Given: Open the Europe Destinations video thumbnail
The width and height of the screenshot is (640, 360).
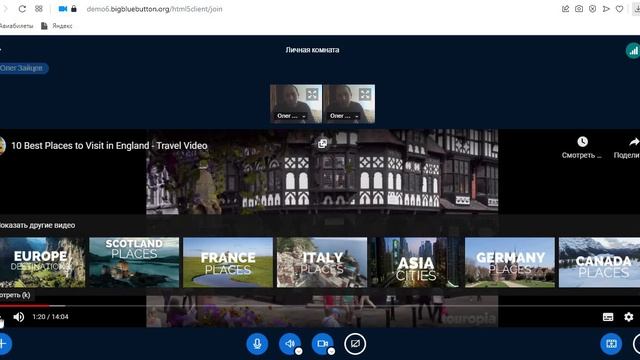Looking at the screenshot, I should tap(42, 262).
